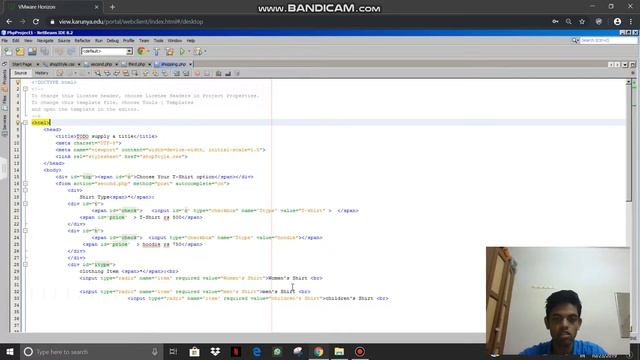Collapse the html tag fold at line 7

pyautogui.click(x=25, y=122)
